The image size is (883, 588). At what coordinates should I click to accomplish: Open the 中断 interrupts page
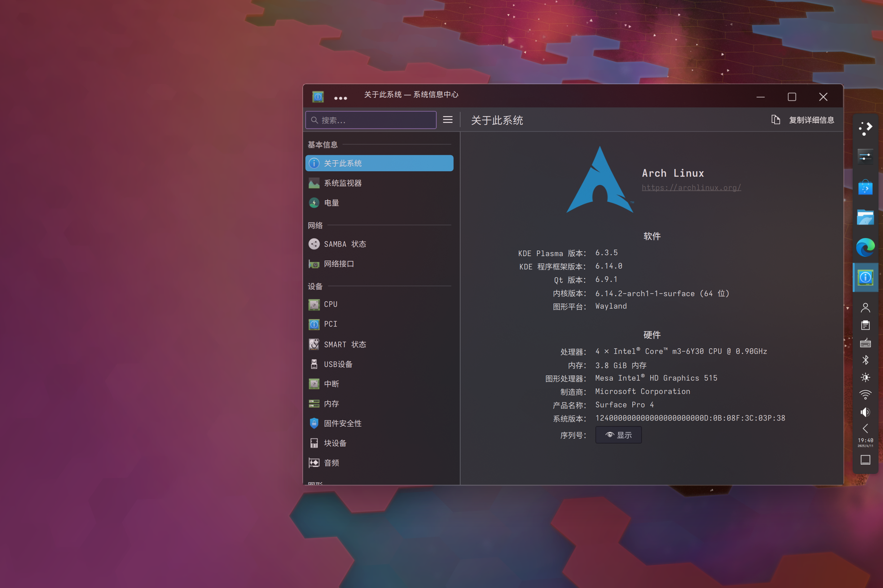point(379,384)
